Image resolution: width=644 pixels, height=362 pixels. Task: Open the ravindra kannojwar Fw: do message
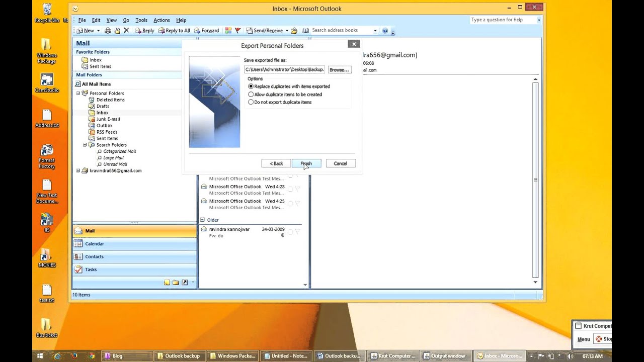(x=250, y=232)
